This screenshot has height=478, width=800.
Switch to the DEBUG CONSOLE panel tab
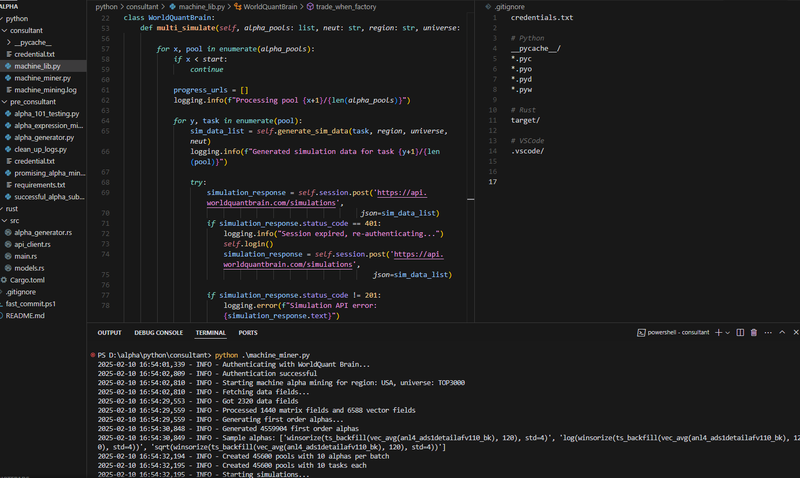coord(158,333)
